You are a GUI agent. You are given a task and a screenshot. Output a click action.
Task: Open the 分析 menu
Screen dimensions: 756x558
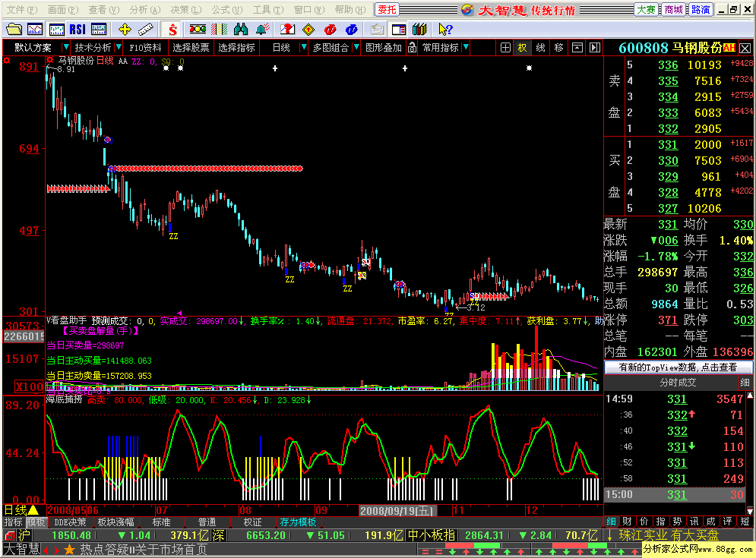(x=144, y=9)
